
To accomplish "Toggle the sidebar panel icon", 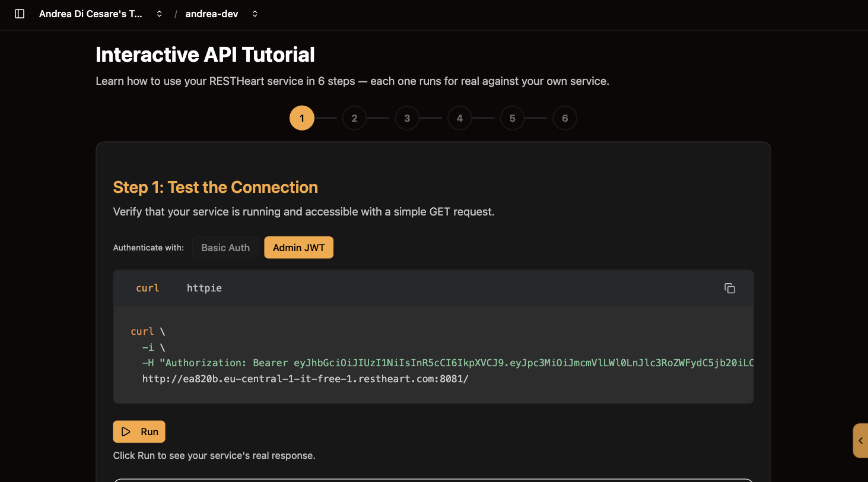I will tap(20, 14).
